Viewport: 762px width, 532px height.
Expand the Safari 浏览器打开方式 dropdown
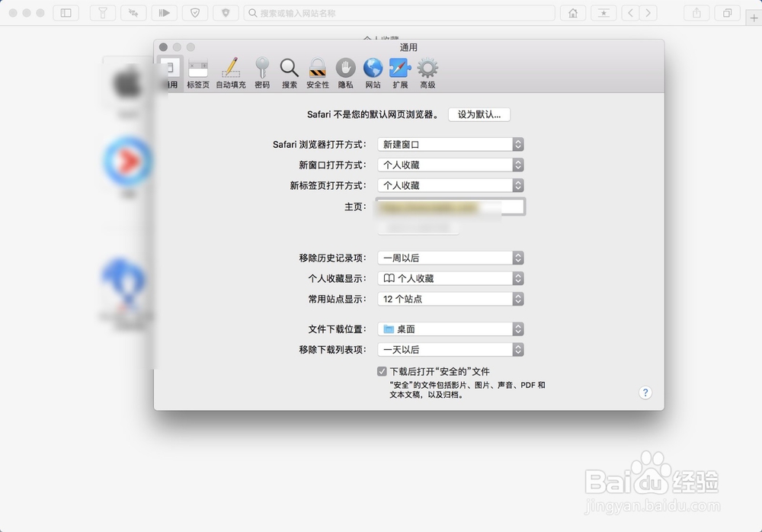click(x=450, y=144)
